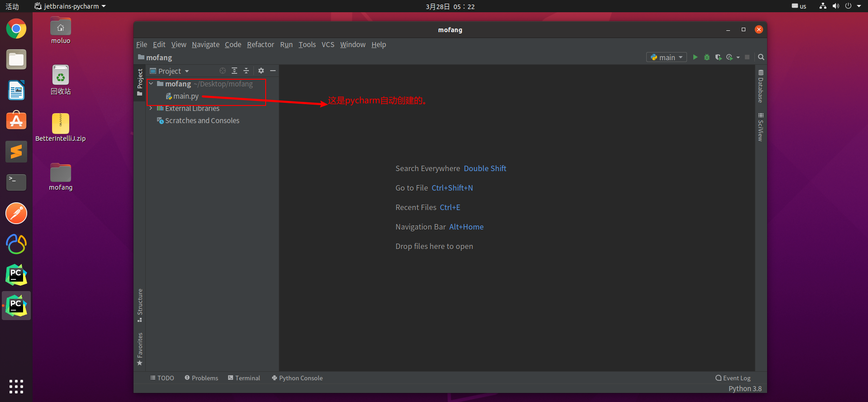Click the Python 3.8 interpreter in the status bar
The height and width of the screenshot is (402, 868).
coord(745,389)
